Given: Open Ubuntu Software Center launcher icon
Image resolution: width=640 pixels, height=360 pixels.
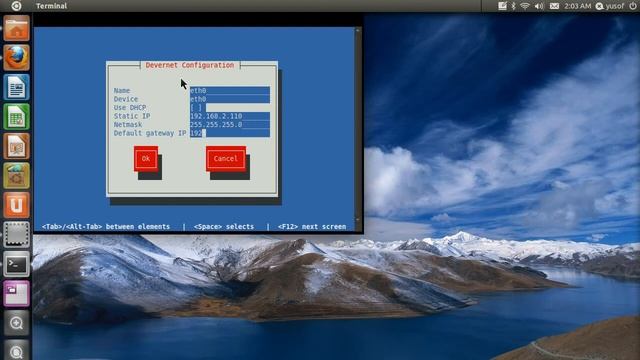Looking at the screenshot, I should 16,176.
